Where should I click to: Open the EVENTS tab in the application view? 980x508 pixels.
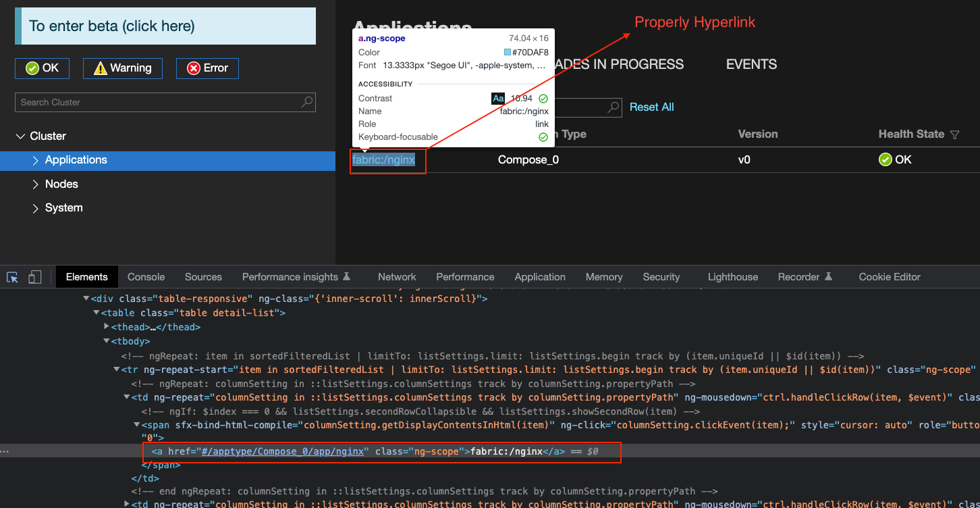pos(751,64)
